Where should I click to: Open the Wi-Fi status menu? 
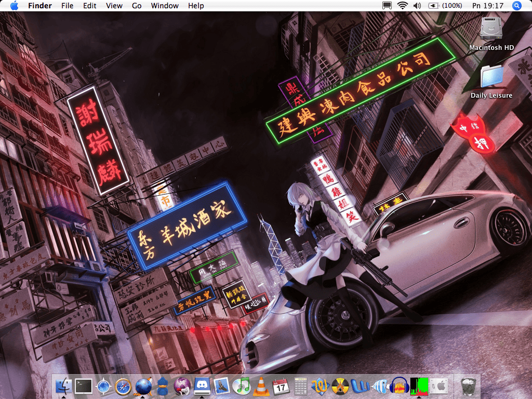point(402,6)
